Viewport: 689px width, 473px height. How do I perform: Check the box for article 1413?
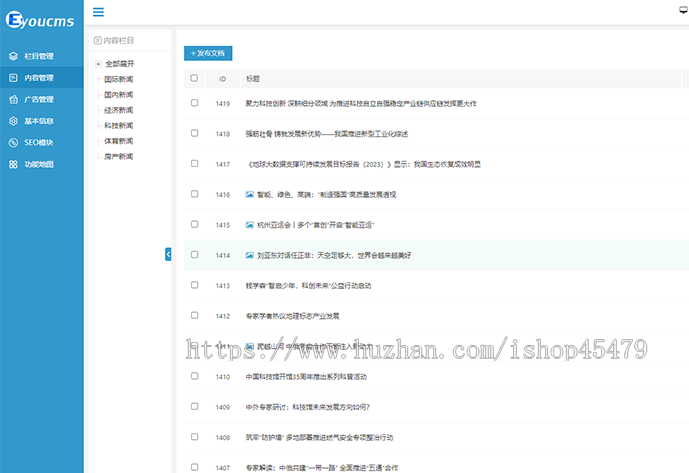(194, 284)
